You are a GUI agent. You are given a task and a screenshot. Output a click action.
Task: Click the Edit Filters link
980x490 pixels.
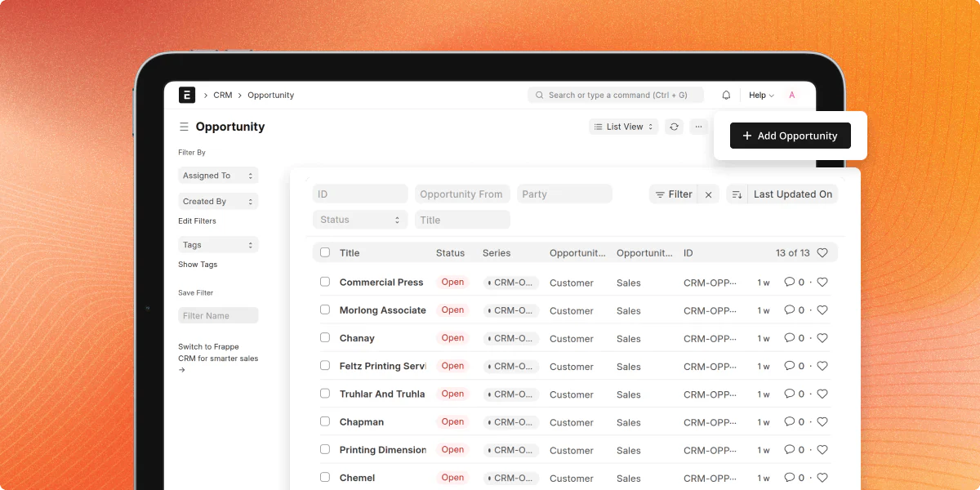pos(197,221)
